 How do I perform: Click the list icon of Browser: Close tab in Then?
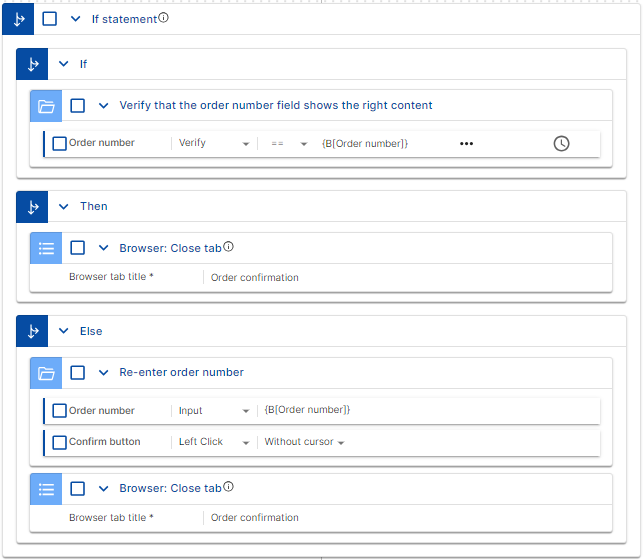pyautogui.click(x=46, y=248)
